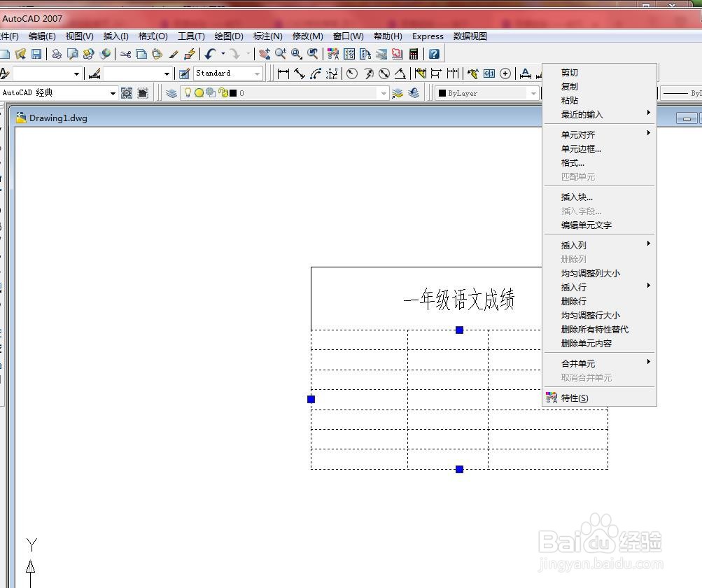Activate Zoom Realtime tool
Viewport: 702px width, 588px height.
(x=281, y=54)
